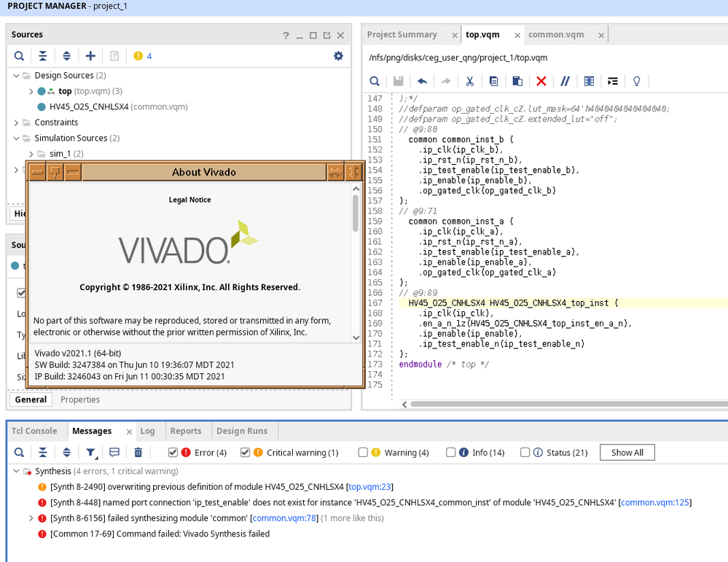Click the Sources warning count 4 badge
The image size is (728, 562).
[x=143, y=55]
